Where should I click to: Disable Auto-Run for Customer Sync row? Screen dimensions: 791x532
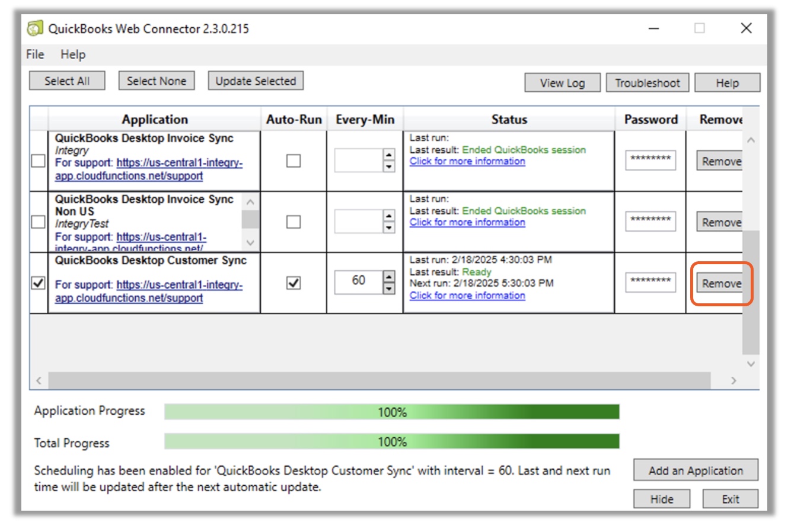[294, 283]
